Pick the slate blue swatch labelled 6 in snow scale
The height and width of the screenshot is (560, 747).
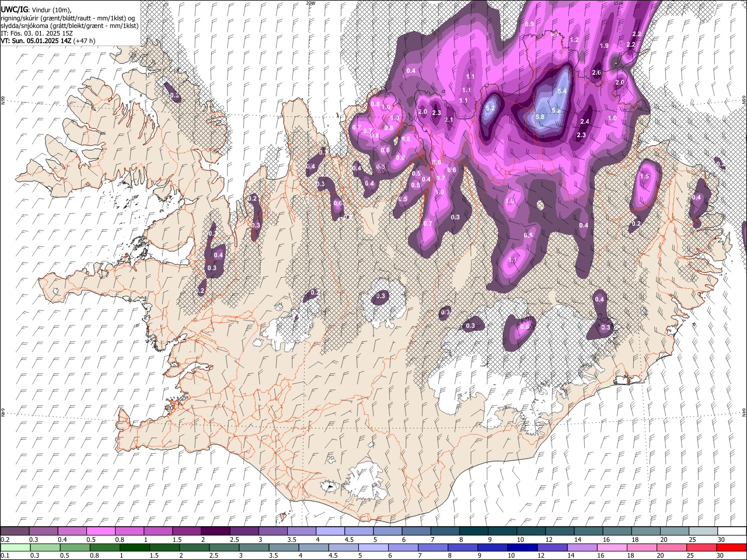(416, 531)
